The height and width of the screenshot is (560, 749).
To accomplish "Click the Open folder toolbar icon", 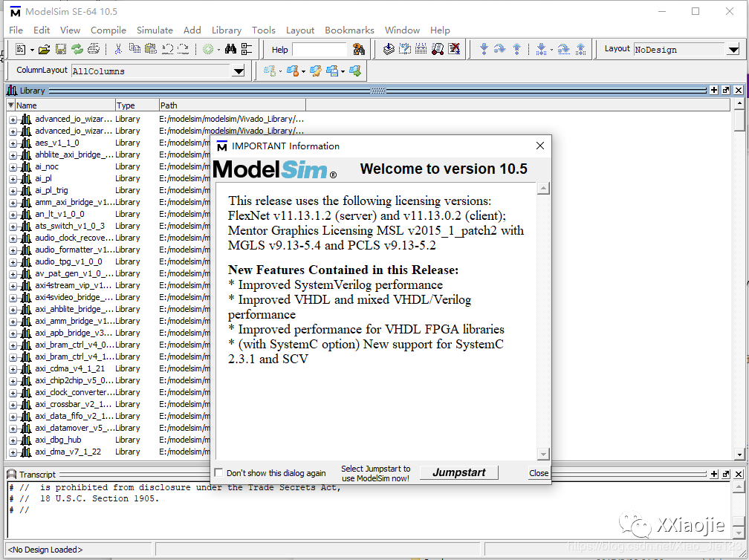I will click(x=45, y=49).
